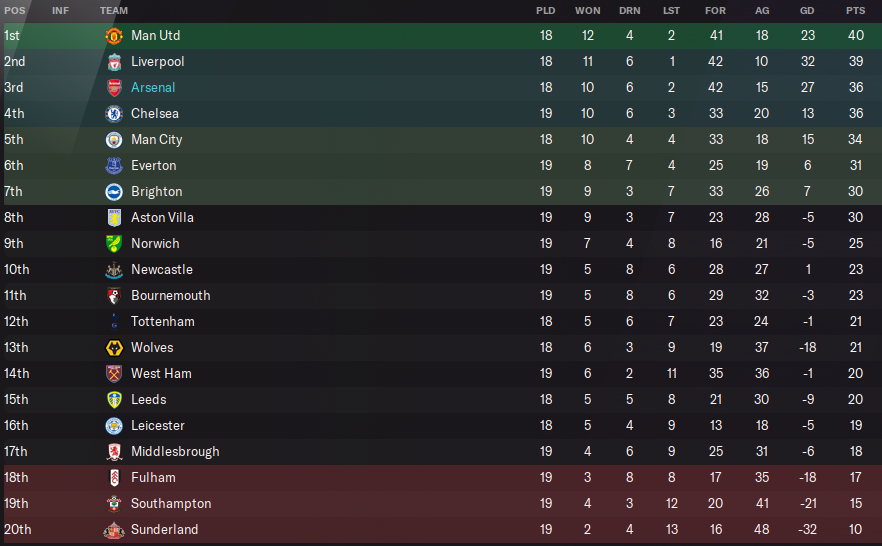
Task: Click the Liverpool club badge icon
Action: click(113, 62)
